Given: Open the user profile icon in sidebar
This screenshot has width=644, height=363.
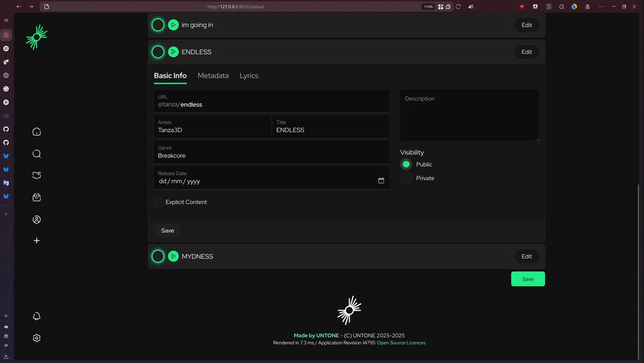Looking at the screenshot, I should (37, 219).
